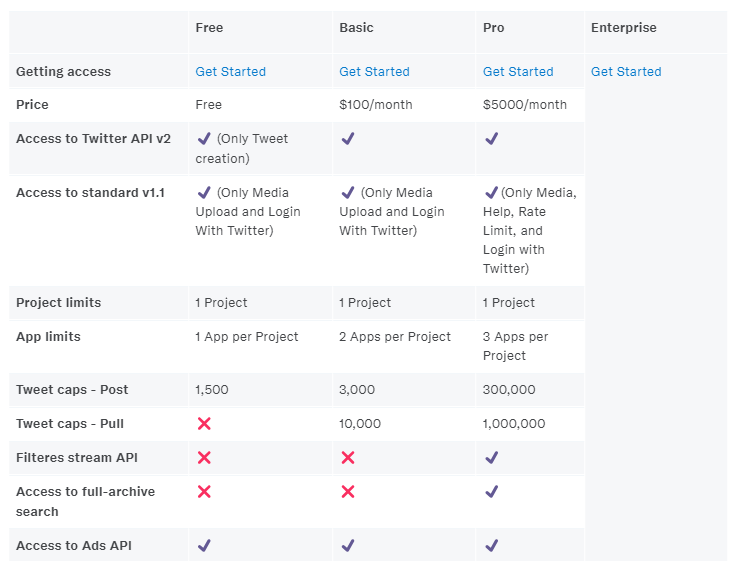Screen dimensions: 736x574
Task: Click the 300,000 post cap value
Action: coord(509,390)
